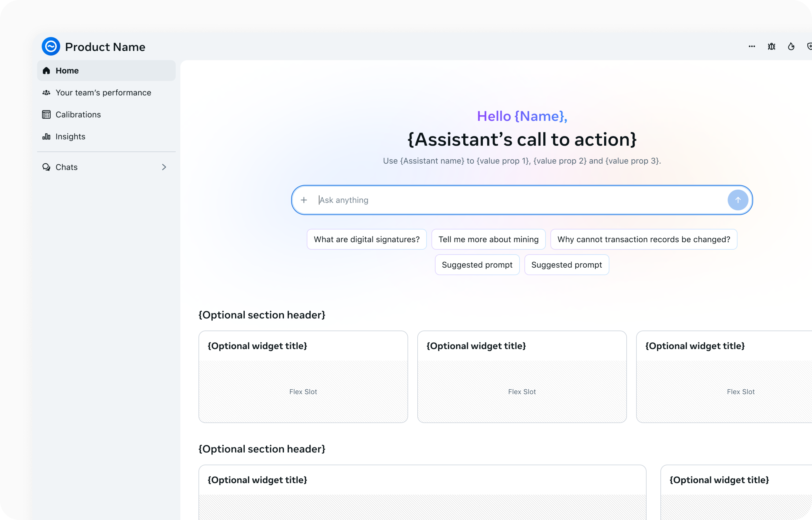Expand the Chats section via its chevron
Viewport: 812px width, 520px height.
pos(164,167)
